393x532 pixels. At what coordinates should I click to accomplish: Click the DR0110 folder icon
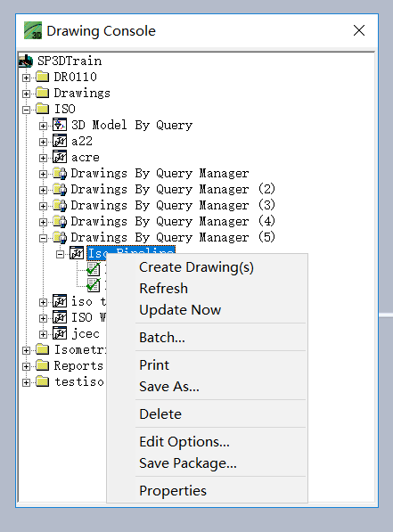(x=43, y=77)
